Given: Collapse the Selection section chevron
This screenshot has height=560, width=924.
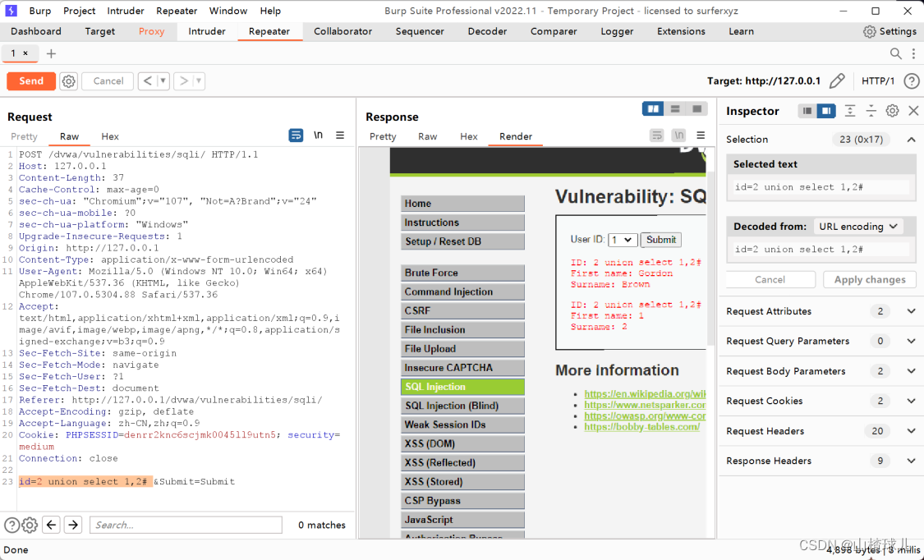Looking at the screenshot, I should [x=911, y=140].
